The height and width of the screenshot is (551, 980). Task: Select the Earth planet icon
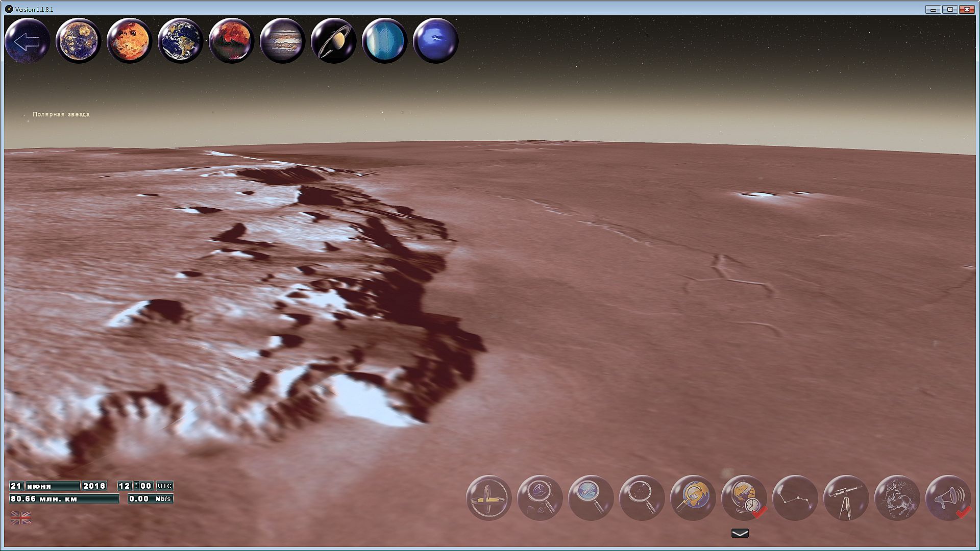180,41
